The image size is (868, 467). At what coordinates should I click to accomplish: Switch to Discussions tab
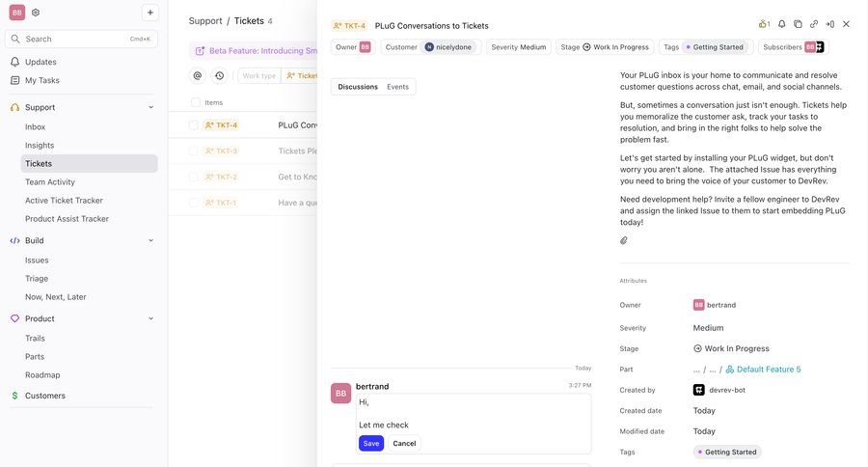tap(358, 87)
